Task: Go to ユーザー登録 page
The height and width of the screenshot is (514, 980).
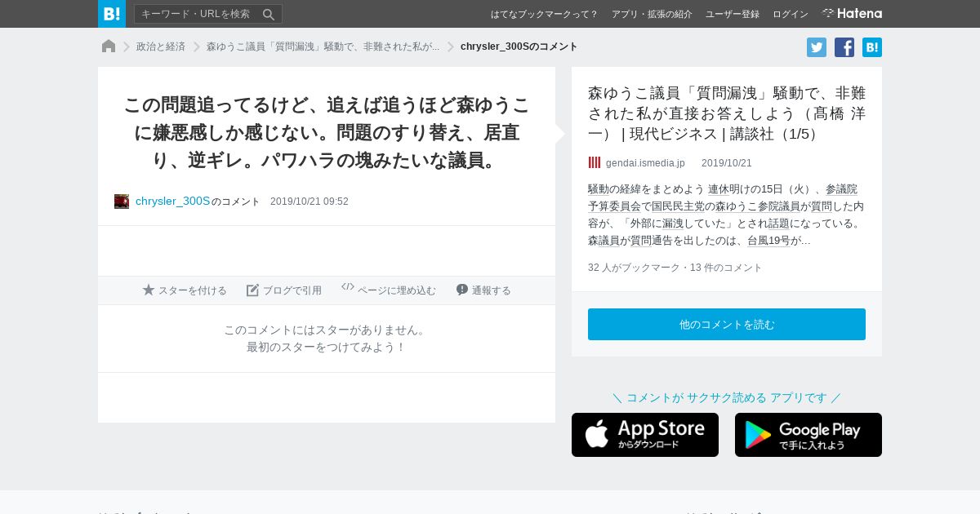Action: coord(733,14)
